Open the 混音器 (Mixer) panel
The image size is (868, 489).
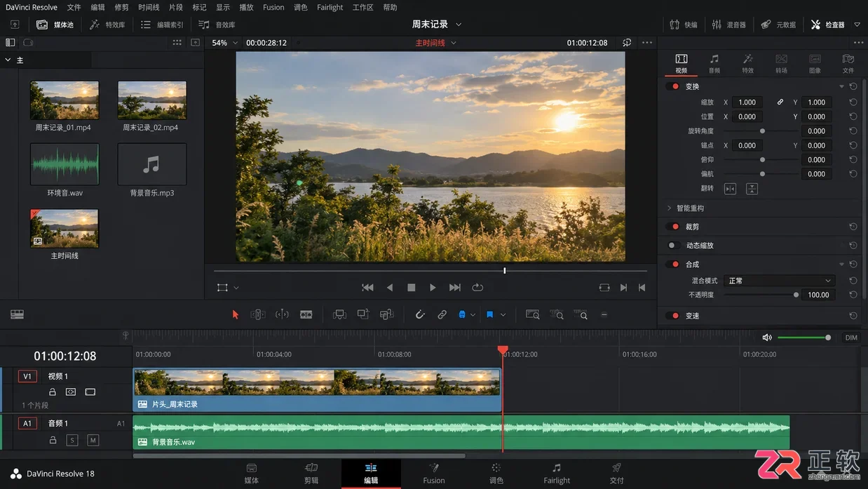click(x=728, y=25)
